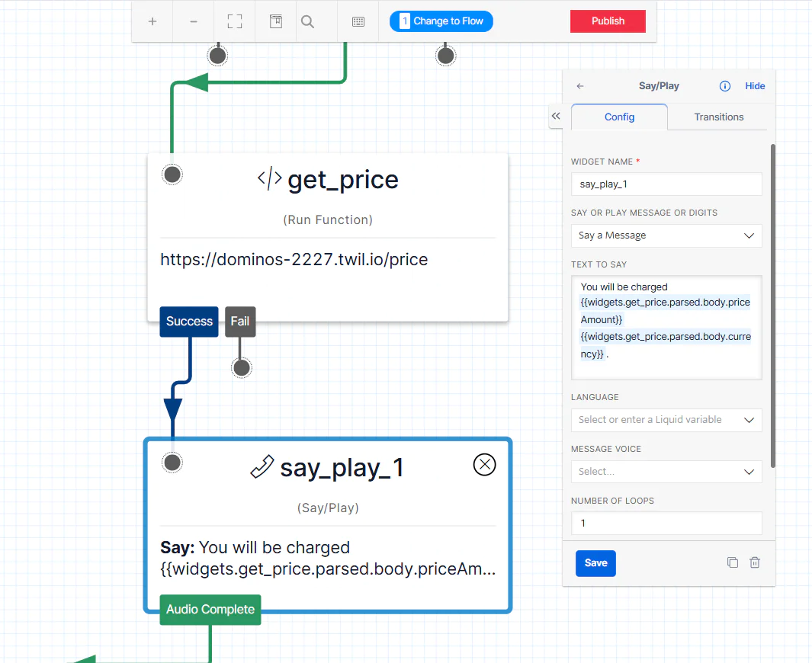Save the widget configuration
812x663 pixels.
pos(595,563)
